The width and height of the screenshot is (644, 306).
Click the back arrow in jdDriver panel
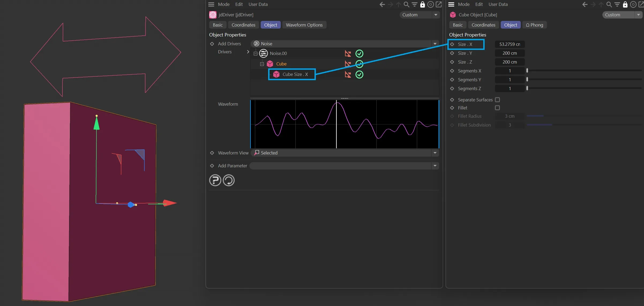382,4
